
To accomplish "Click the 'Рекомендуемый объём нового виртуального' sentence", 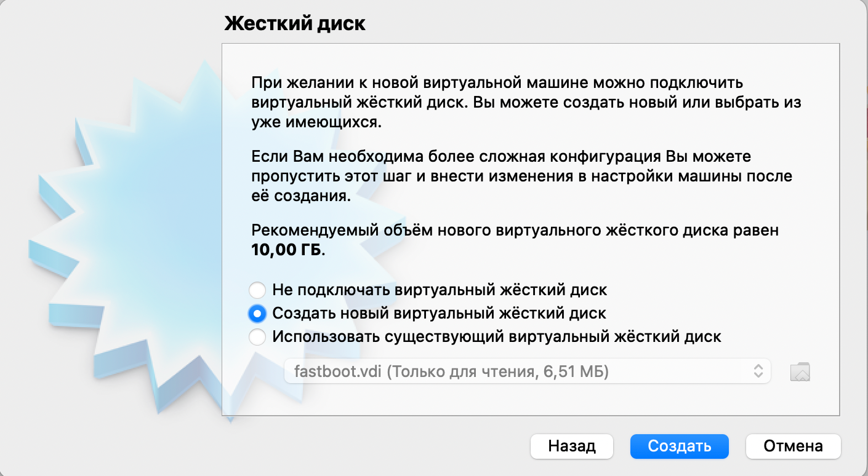I will pos(515,231).
